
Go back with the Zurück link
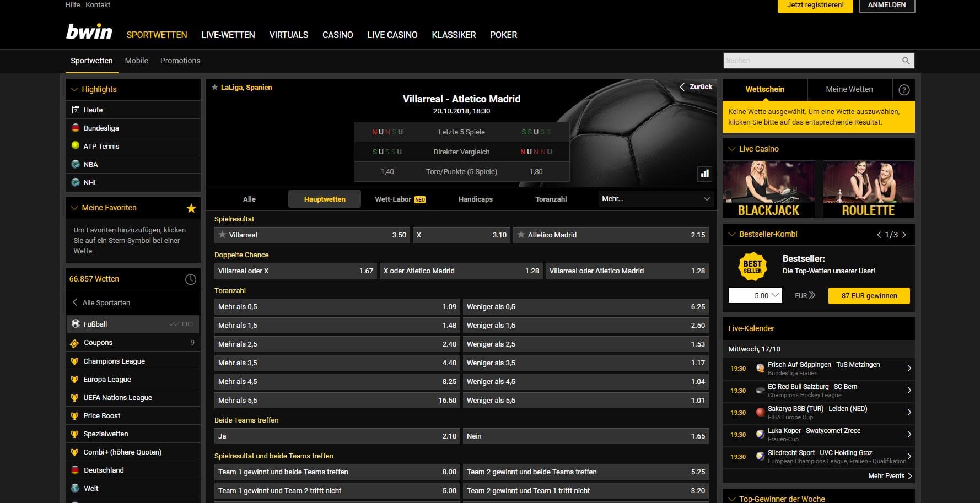click(x=696, y=86)
